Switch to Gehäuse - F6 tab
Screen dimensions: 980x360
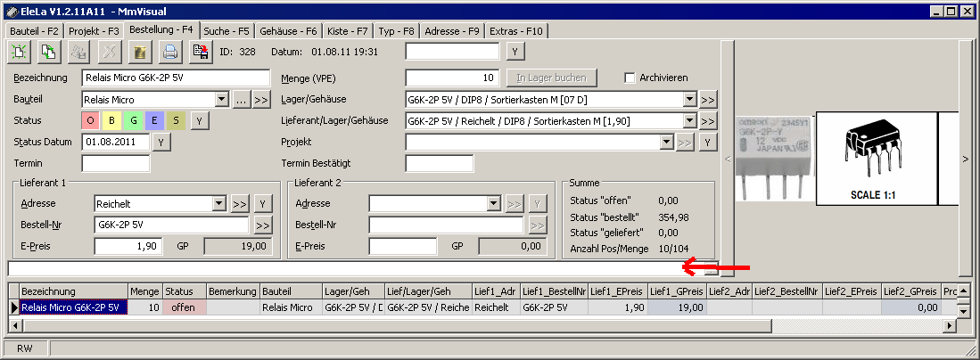tap(288, 31)
